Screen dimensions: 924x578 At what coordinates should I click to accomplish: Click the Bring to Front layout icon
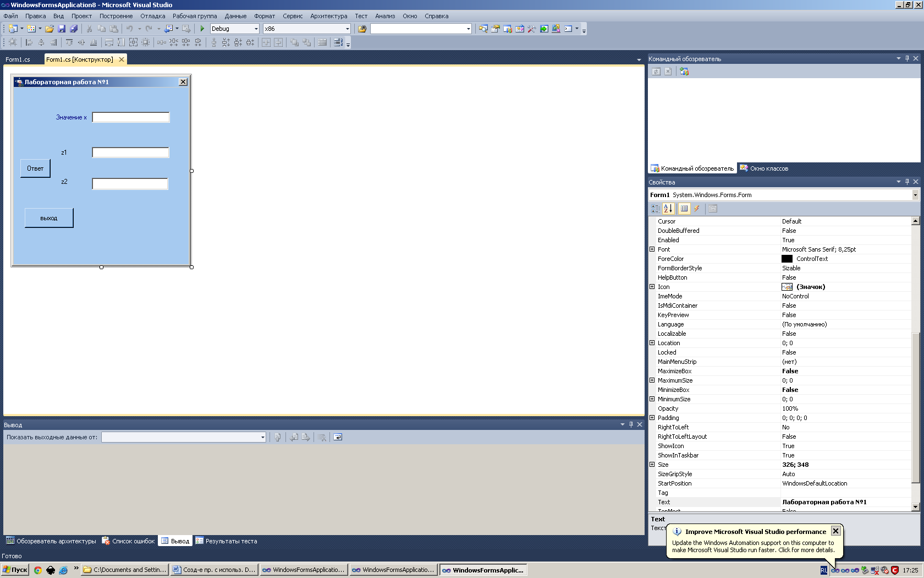tap(295, 42)
